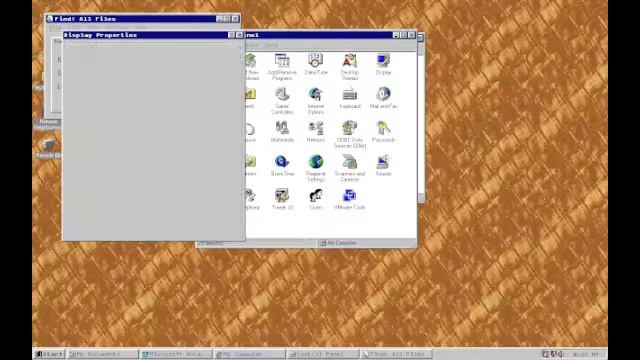The height and width of the screenshot is (360, 640).
Task: Select the partially hidden Telephony icon
Action: 251,199
